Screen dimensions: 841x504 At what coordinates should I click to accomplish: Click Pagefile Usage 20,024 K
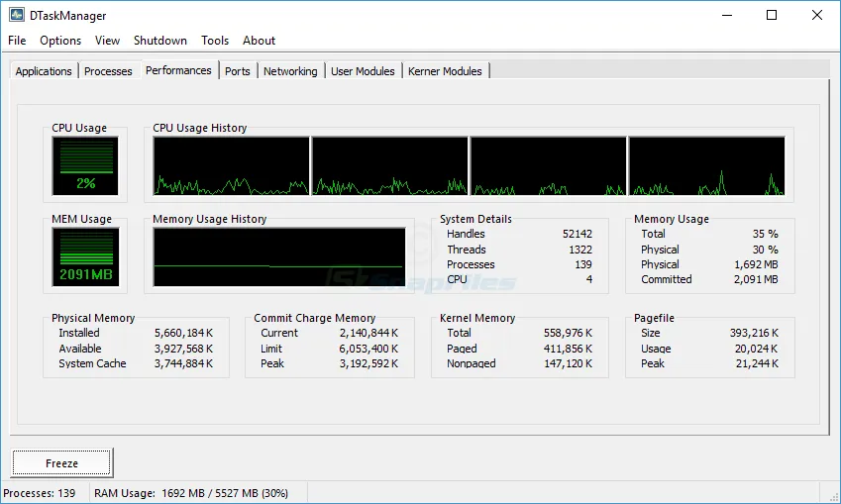pyautogui.click(x=756, y=349)
